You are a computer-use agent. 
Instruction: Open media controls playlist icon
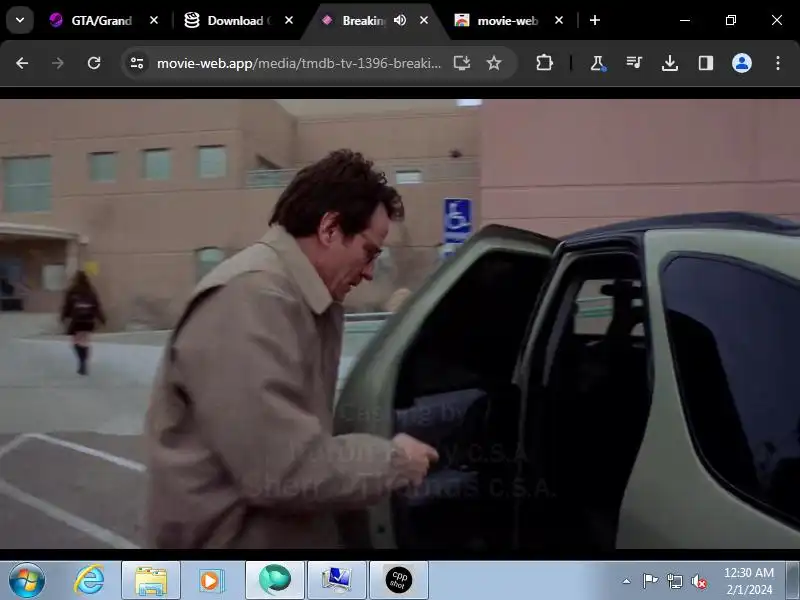pyautogui.click(x=634, y=63)
